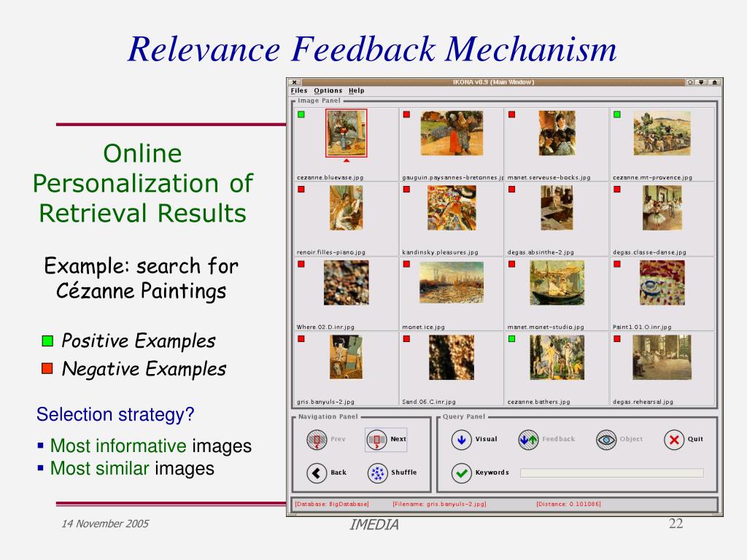747x560 pixels.
Task: Select the degas.classe-danse.jpg thumbnail
Action: click(x=662, y=208)
